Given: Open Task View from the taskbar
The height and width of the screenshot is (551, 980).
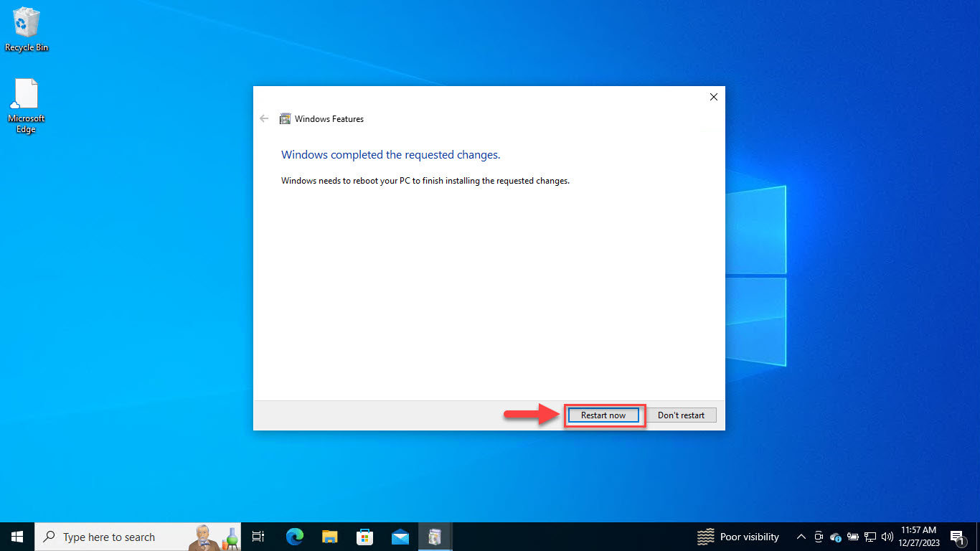Looking at the screenshot, I should [x=258, y=537].
